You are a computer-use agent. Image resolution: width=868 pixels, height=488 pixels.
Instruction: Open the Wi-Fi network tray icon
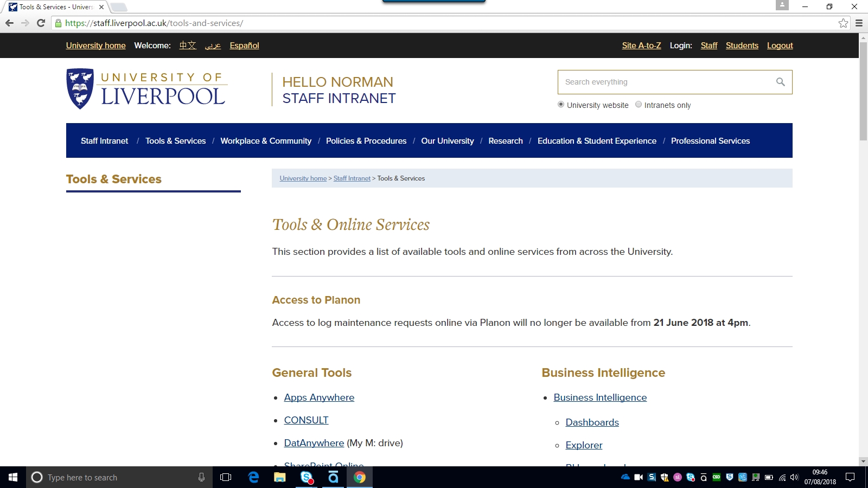(x=782, y=478)
